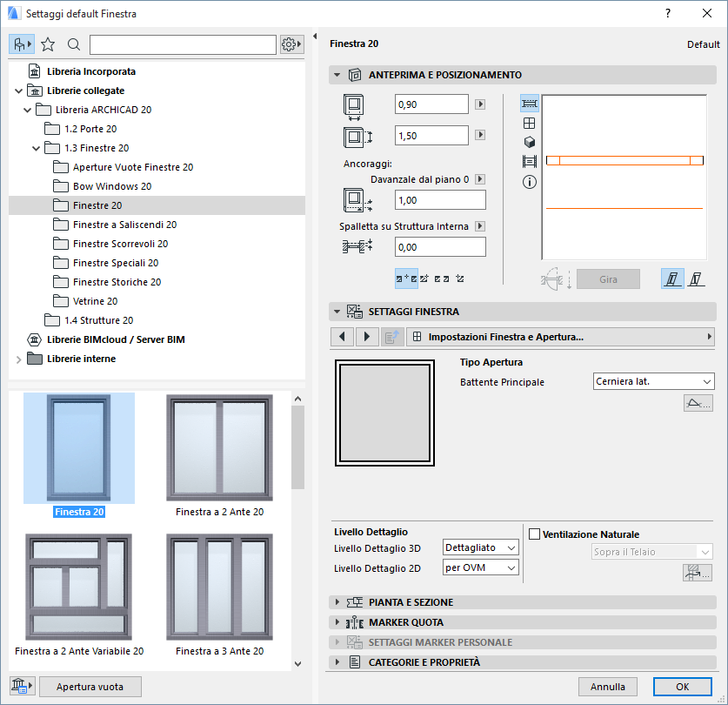Open the Cerniera lat. dropdown
This screenshot has width=728, height=705.
(x=653, y=380)
